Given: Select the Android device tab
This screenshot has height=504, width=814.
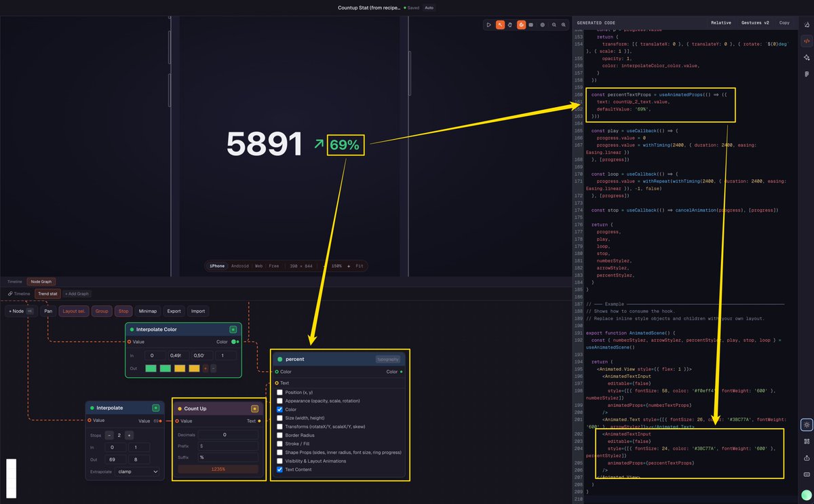Looking at the screenshot, I should [240, 266].
